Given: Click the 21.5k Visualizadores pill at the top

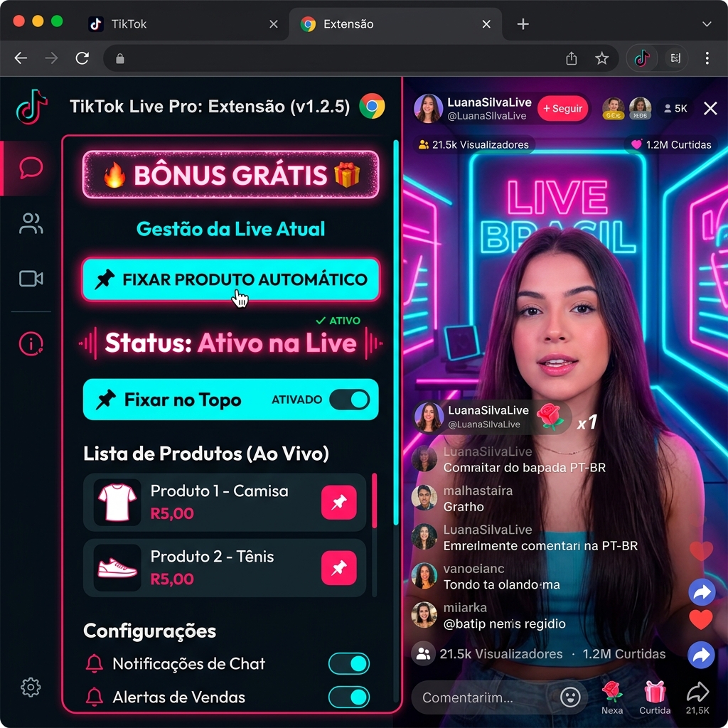Looking at the screenshot, I should tap(473, 145).
